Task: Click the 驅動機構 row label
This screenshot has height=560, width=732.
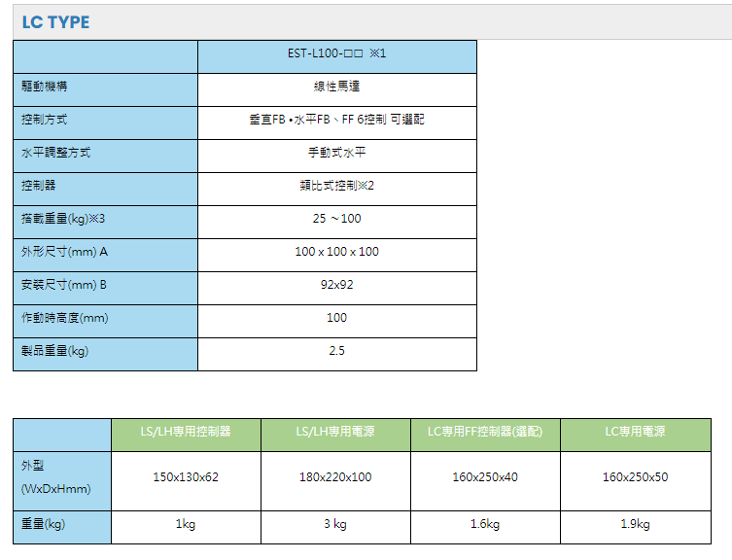Action: point(45,87)
